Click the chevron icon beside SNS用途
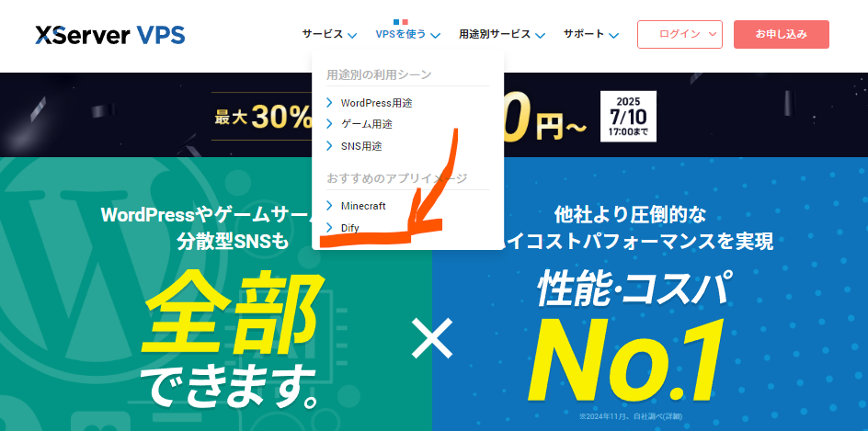 click(x=329, y=146)
